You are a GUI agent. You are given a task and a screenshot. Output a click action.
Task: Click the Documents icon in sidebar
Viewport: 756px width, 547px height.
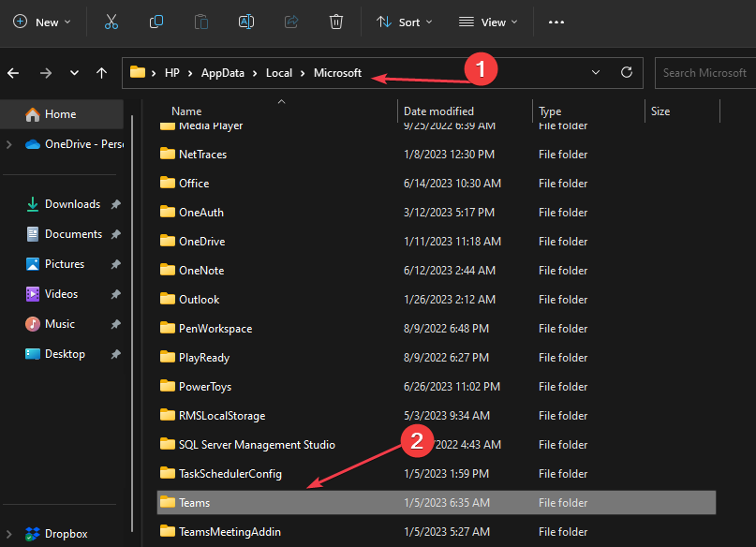coord(32,234)
